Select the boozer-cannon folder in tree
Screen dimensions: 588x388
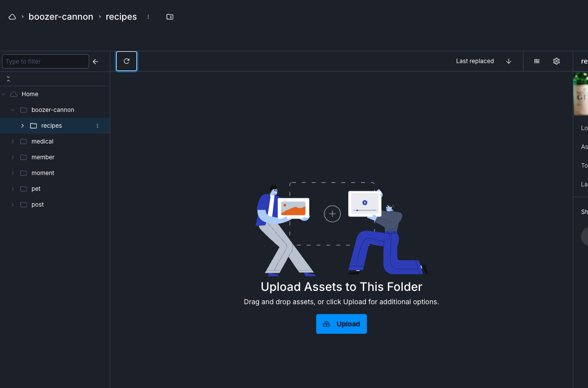53,110
